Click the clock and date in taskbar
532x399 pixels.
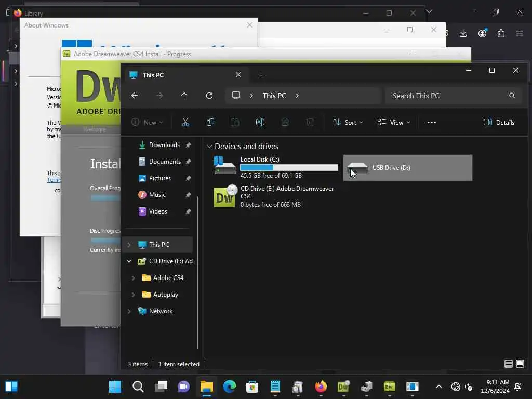tap(495, 387)
